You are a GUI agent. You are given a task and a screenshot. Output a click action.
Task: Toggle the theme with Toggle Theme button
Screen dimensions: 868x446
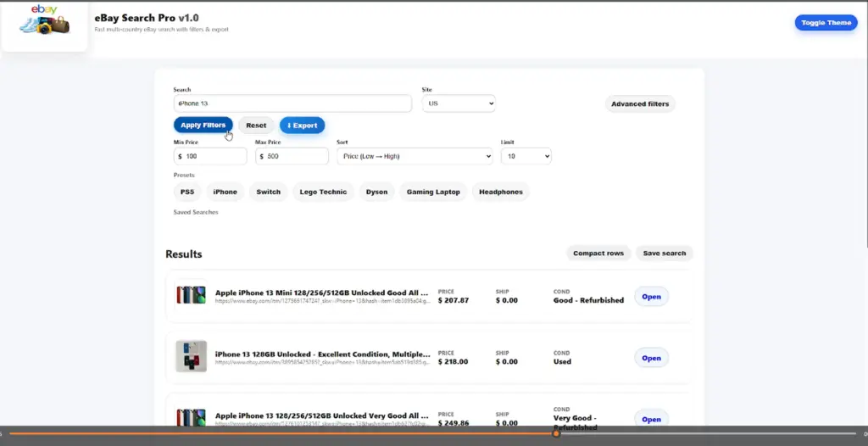(826, 23)
